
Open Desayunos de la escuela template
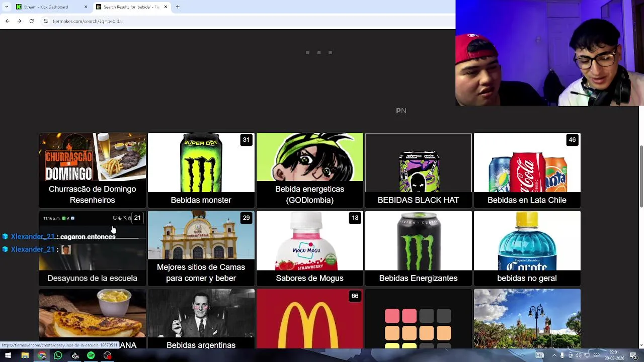coord(93,248)
